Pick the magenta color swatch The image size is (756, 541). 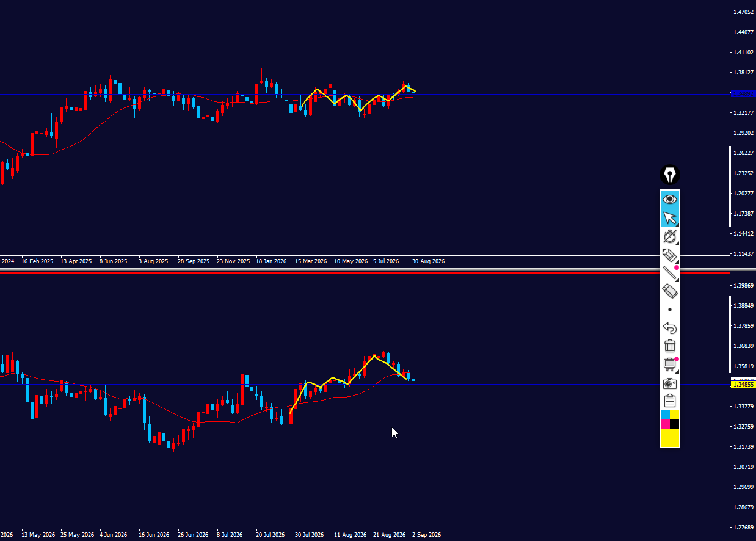coord(665,424)
